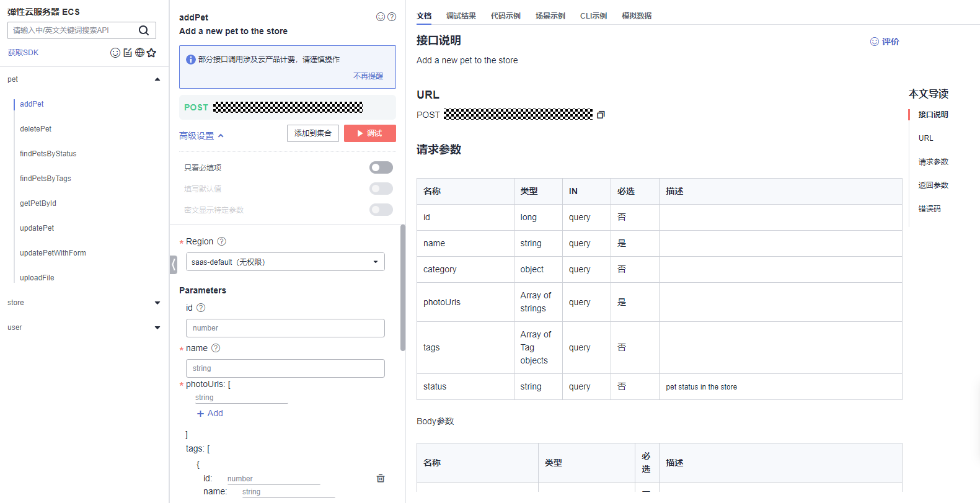Add a photoUrls entry with Add
This screenshot has width=980, height=503.
(x=210, y=413)
